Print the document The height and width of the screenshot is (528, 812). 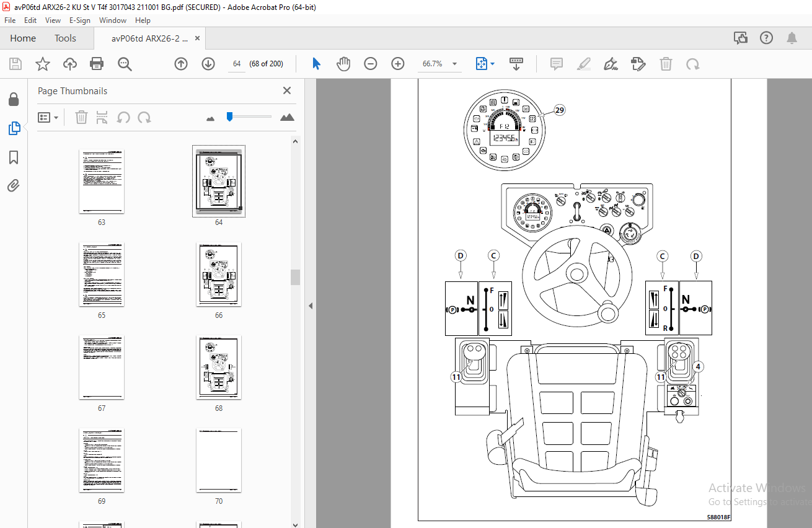coord(97,64)
